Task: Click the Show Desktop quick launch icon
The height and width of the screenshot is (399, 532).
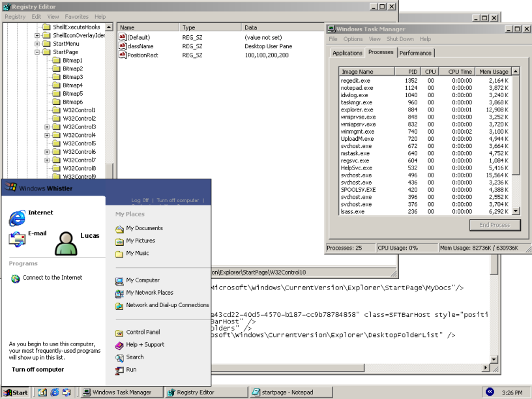Action: [42, 392]
